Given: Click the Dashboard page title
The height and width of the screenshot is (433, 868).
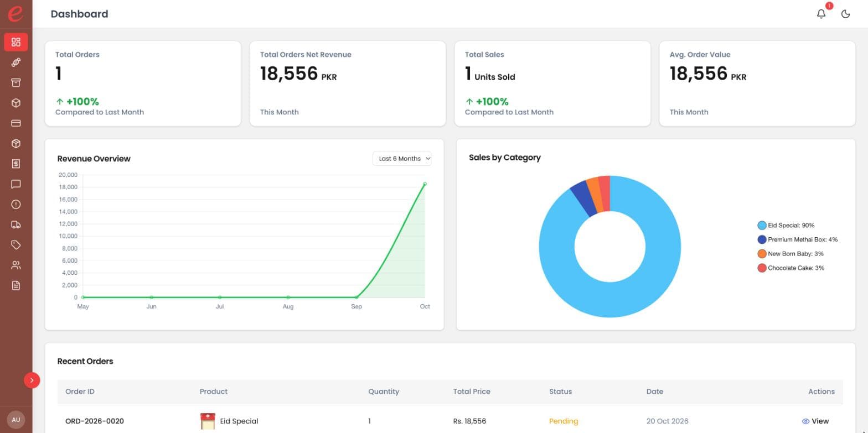Looking at the screenshot, I should click(x=79, y=14).
